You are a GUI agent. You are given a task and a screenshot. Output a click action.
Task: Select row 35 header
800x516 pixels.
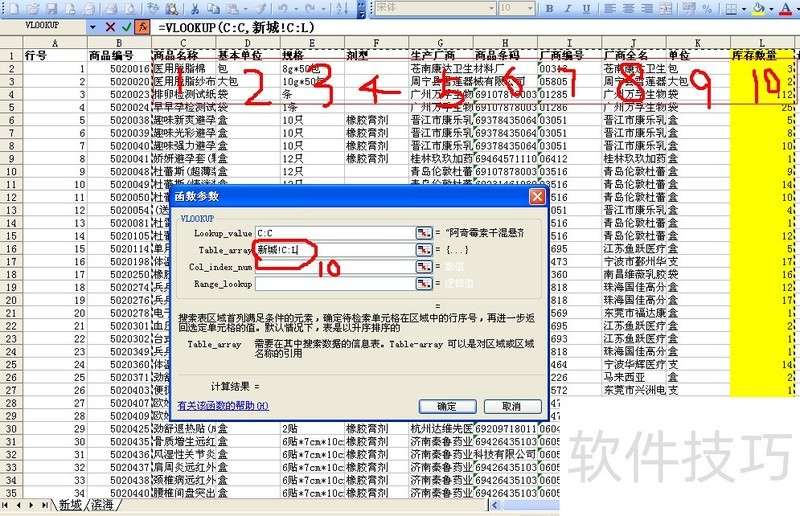pyautogui.click(x=11, y=493)
